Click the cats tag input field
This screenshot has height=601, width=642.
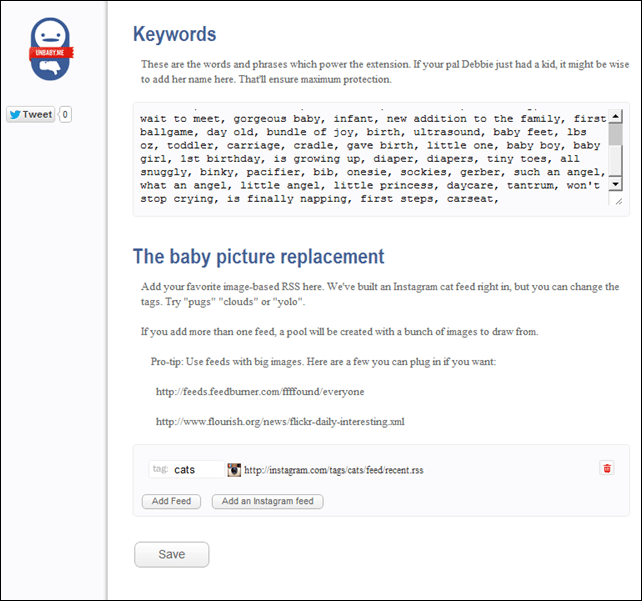(x=187, y=470)
